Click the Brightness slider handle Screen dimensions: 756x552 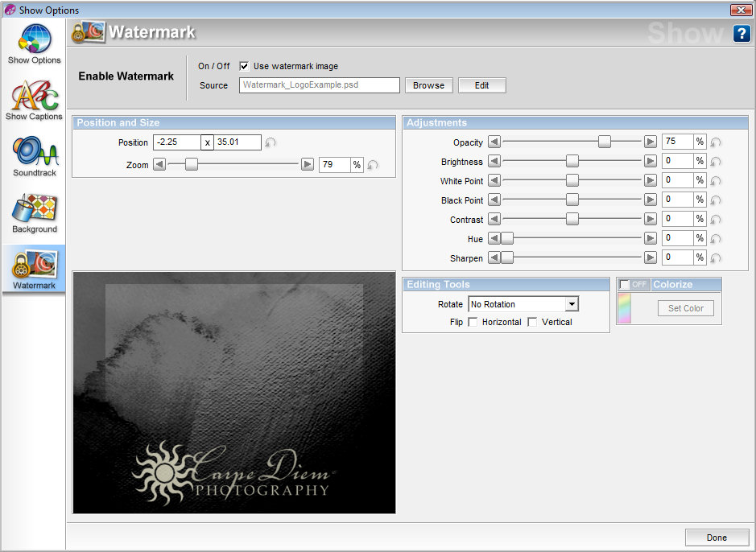tap(572, 161)
